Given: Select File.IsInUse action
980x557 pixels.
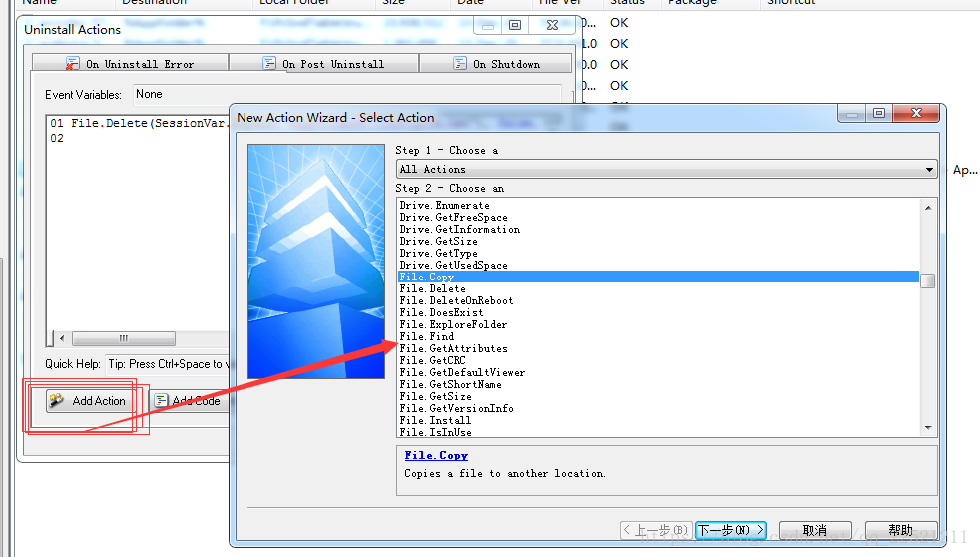Looking at the screenshot, I should click(436, 432).
